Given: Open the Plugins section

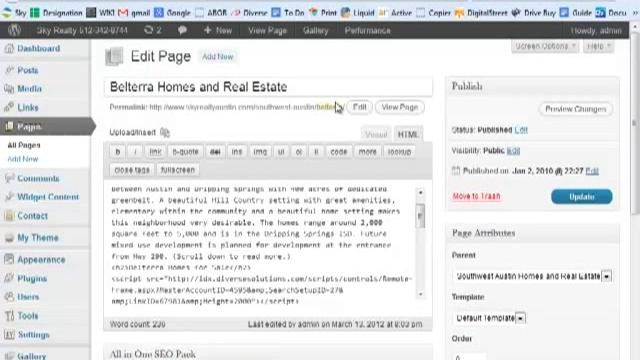Looking at the screenshot, I should [x=32, y=278].
